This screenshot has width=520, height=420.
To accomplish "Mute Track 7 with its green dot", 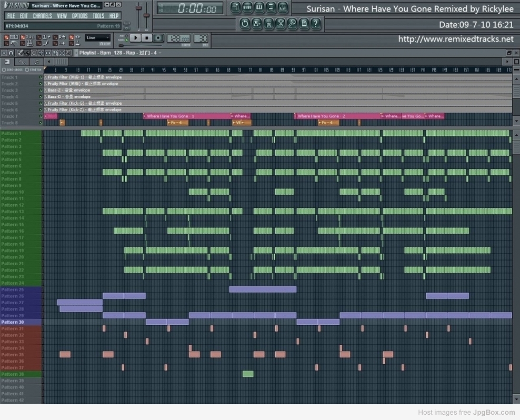I will tap(41, 116).
